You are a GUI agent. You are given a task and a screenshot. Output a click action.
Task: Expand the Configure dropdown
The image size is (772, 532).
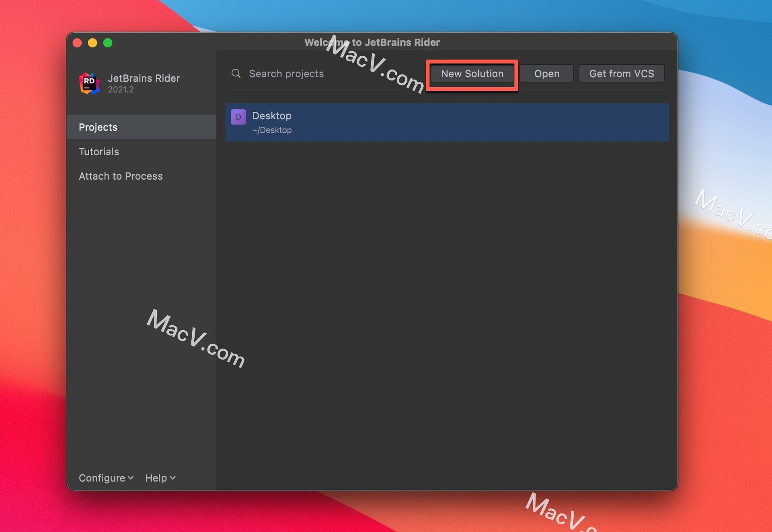[106, 478]
